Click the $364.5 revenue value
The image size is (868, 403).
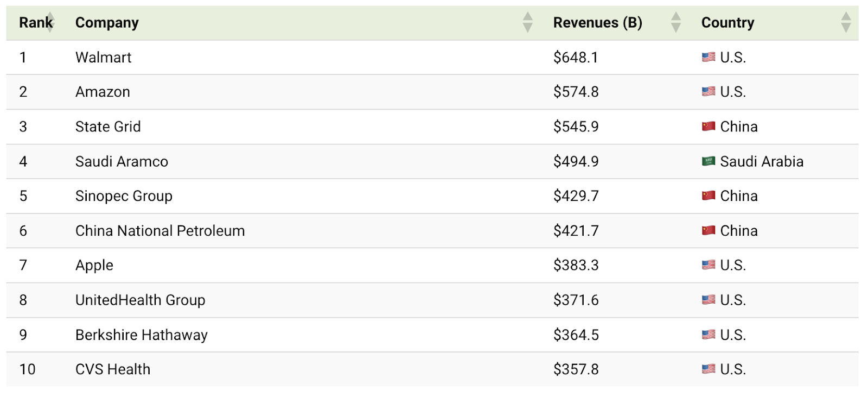click(x=576, y=335)
